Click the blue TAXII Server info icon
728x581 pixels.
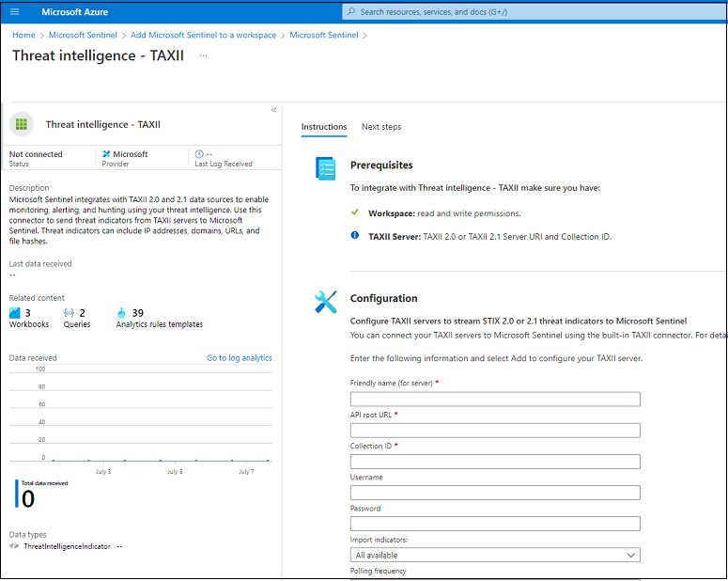click(355, 235)
